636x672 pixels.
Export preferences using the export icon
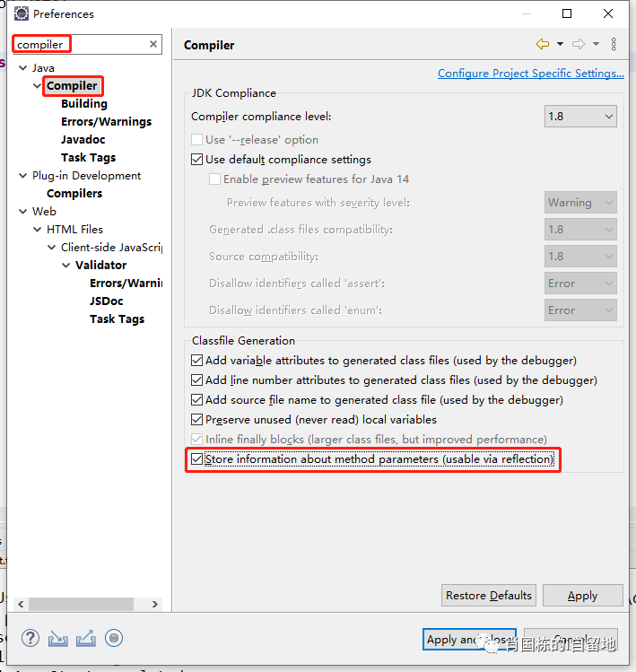pyautogui.click(x=86, y=639)
